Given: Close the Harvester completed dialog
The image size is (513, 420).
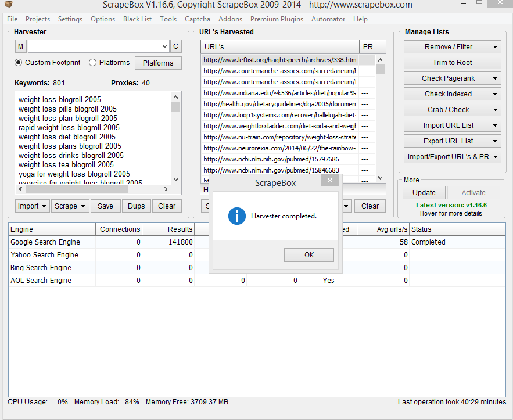Looking at the screenshot, I should [x=330, y=180].
